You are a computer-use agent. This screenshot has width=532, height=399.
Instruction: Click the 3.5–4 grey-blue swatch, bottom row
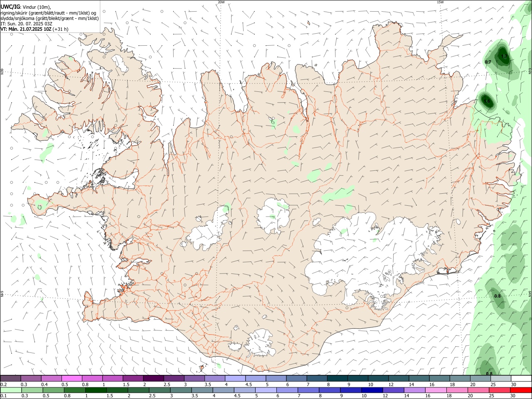tap(202, 390)
